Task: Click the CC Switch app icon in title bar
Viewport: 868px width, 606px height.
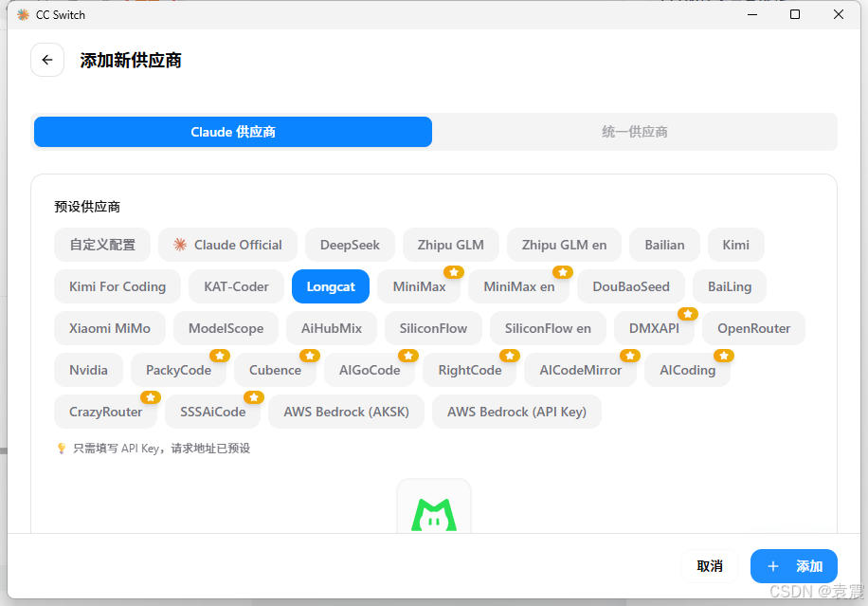Action: (23, 15)
